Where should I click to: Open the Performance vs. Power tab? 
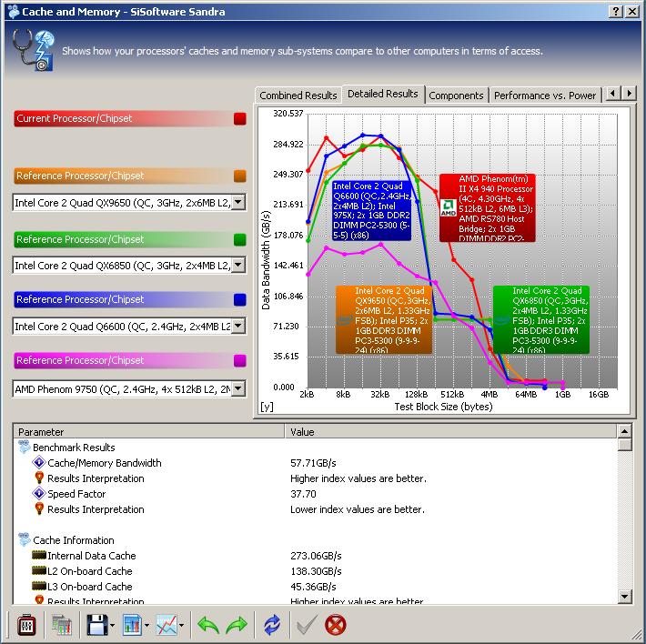545,96
